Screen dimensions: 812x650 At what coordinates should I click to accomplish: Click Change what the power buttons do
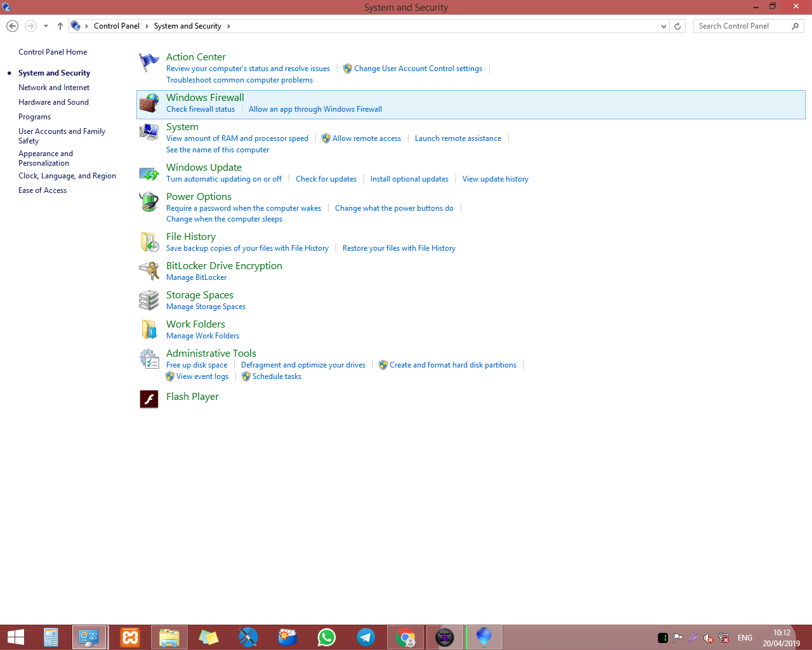click(394, 208)
